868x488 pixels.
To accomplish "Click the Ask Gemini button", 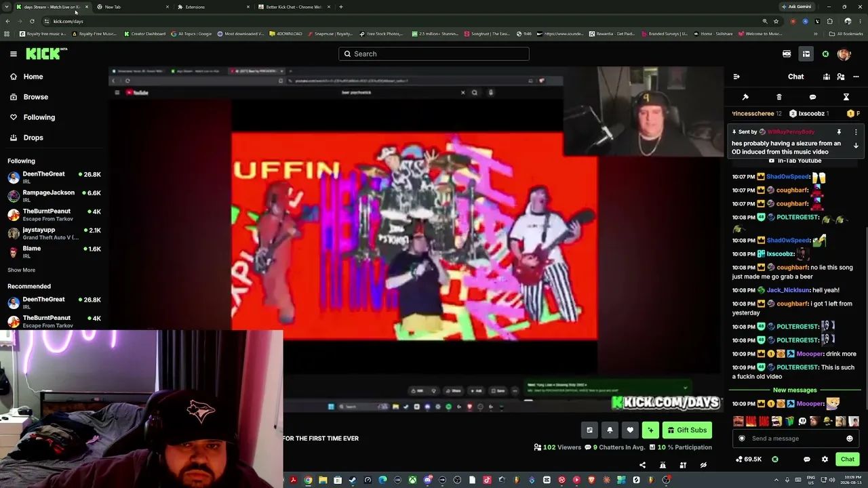I will pos(795,7).
